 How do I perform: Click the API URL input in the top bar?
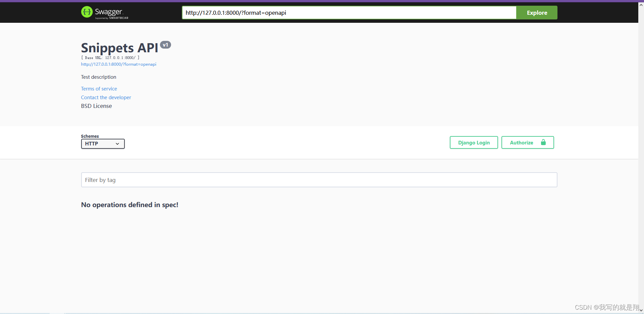[349, 12]
